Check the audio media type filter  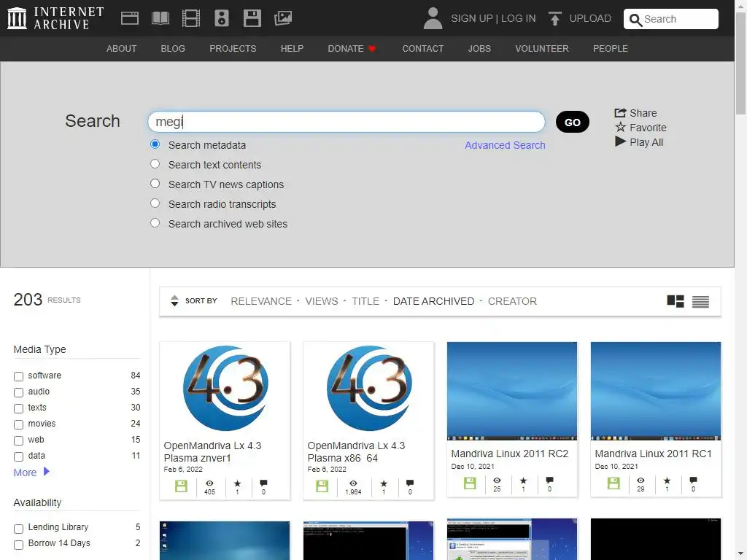point(18,392)
